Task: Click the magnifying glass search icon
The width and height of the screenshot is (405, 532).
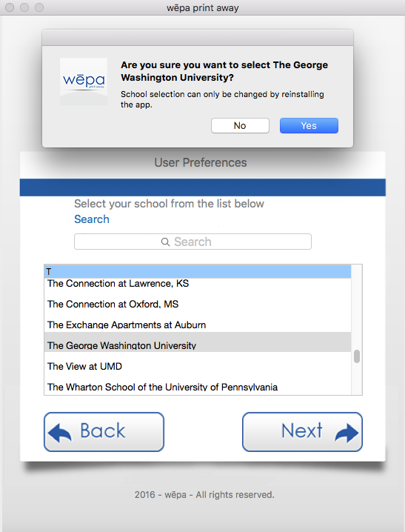Action: pyautogui.click(x=165, y=242)
